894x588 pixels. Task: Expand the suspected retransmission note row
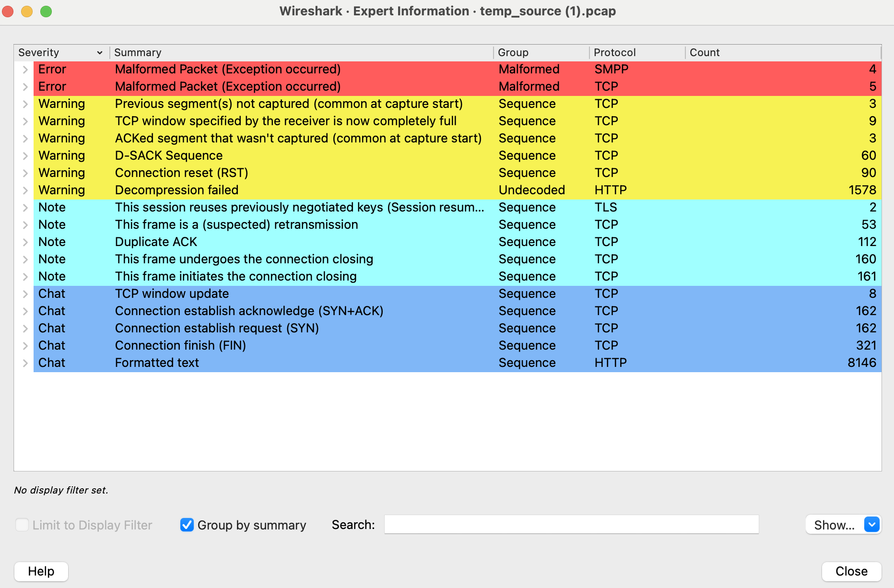coord(25,225)
